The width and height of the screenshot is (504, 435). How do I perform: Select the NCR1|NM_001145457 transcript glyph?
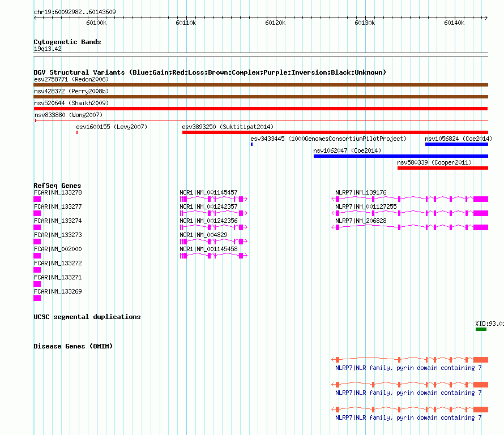(x=213, y=199)
